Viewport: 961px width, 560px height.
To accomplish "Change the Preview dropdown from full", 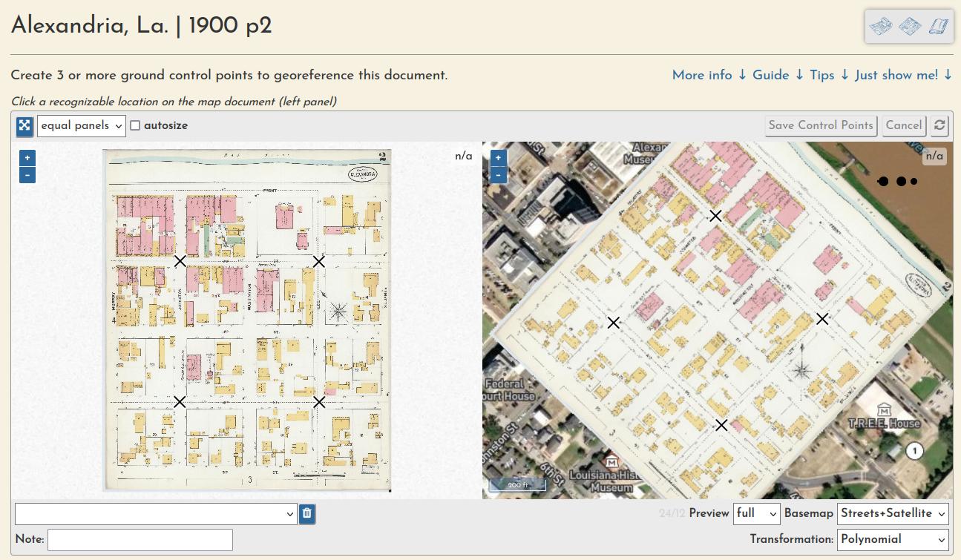I will click(756, 513).
